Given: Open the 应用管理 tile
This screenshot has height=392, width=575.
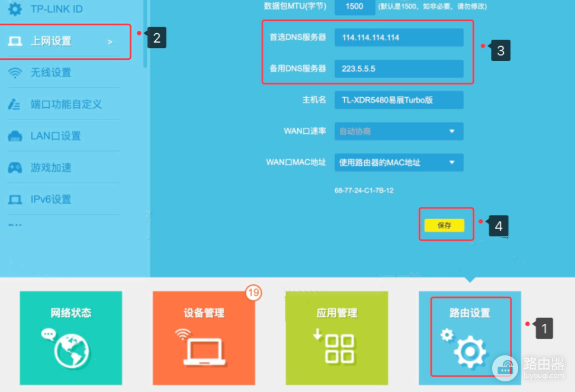Looking at the screenshot, I should coord(336,338).
